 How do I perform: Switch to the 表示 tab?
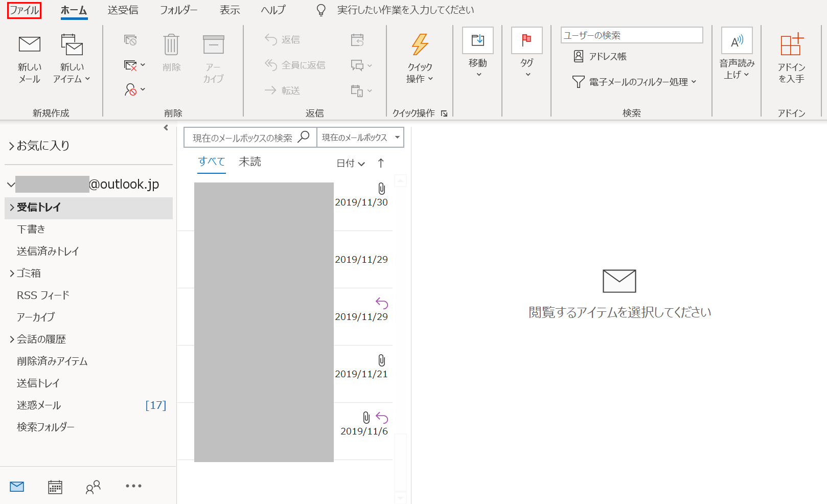point(229,10)
